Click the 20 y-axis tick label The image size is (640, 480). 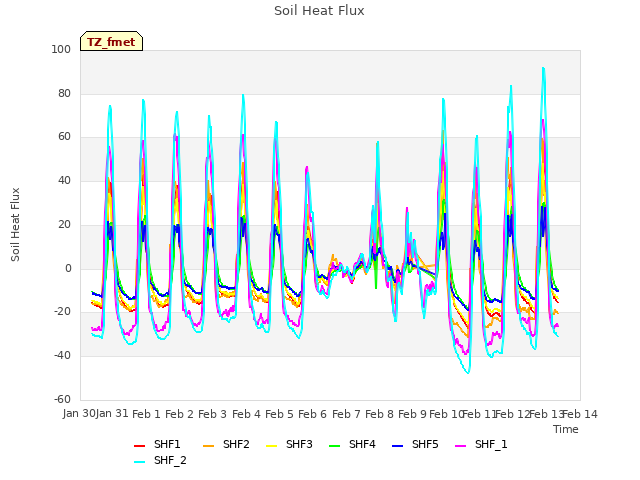coord(64,224)
